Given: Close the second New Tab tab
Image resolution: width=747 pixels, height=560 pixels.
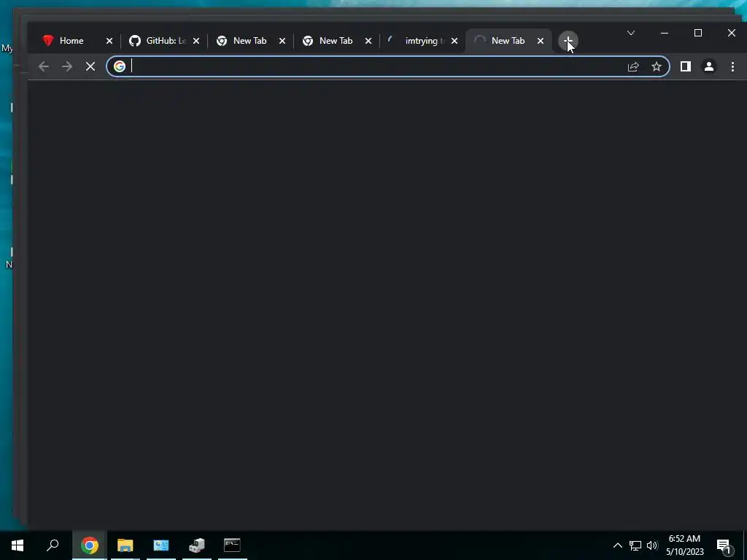Looking at the screenshot, I should (368, 41).
